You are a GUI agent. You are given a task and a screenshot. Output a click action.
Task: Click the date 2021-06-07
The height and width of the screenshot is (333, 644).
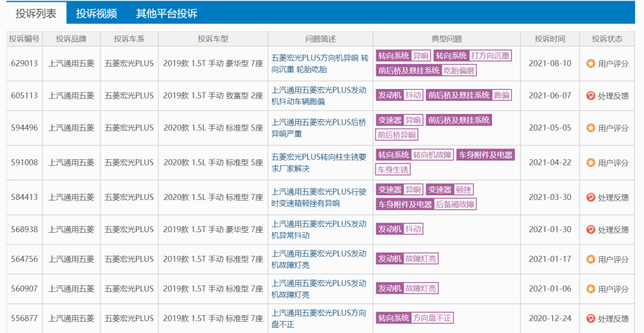(550, 95)
